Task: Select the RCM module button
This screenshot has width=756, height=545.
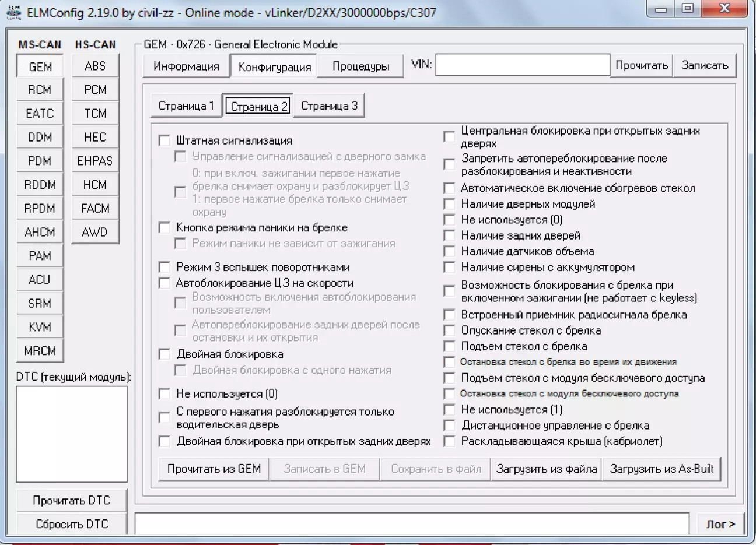Action: point(40,90)
